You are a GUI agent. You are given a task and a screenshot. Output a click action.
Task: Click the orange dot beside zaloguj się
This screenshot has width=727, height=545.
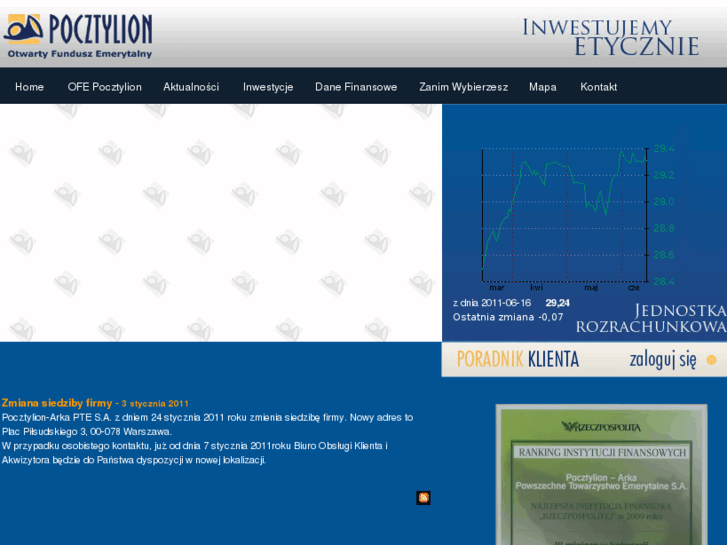pos(711,360)
